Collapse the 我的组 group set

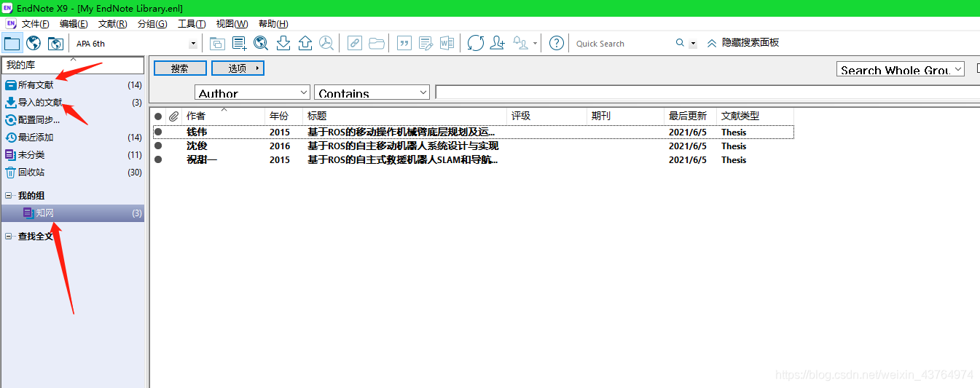pyautogui.click(x=9, y=196)
